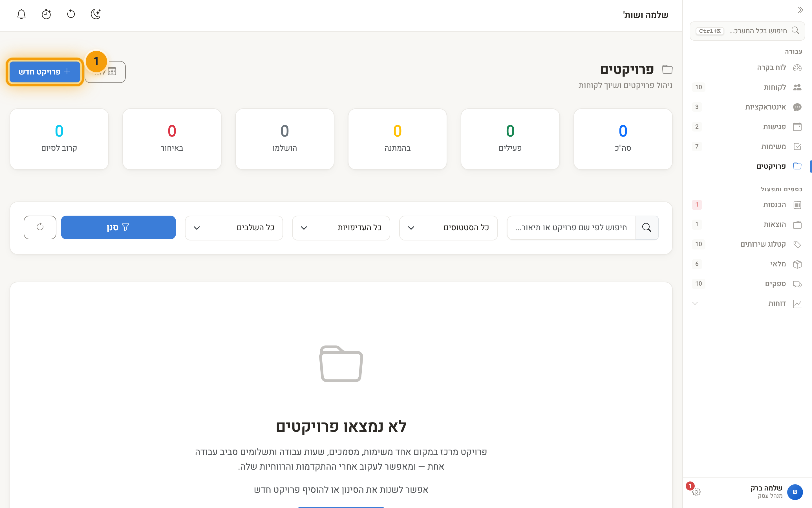Click the מלאי box icon
The width and height of the screenshot is (812, 508).
point(797,264)
